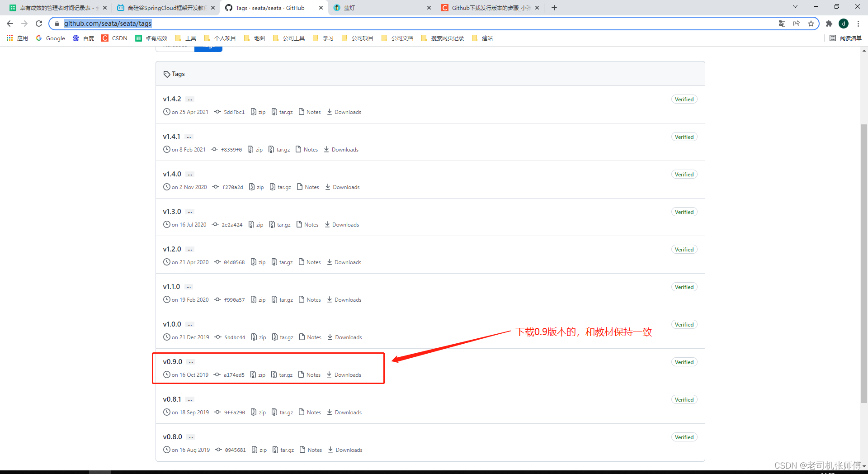The height and width of the screenshot is (474, 868).
Task: Expand the ellipsis next to v0.8.1
Action: 190,399
